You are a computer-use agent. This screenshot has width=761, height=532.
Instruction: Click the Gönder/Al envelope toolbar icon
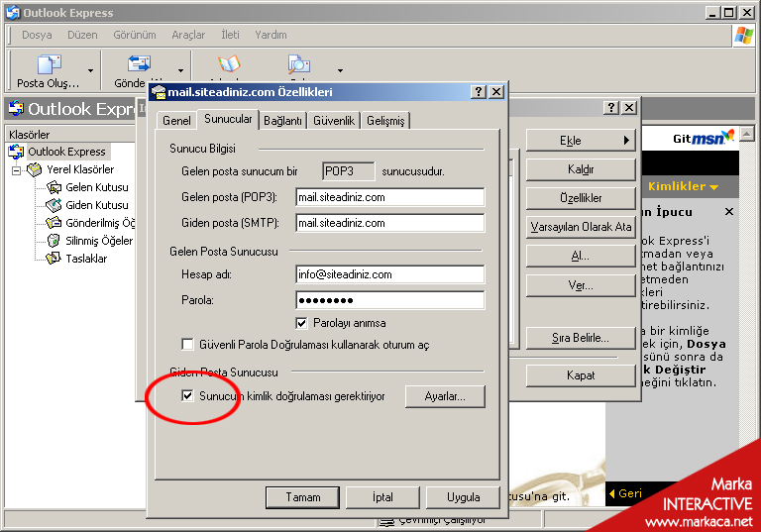click(139, 63)
